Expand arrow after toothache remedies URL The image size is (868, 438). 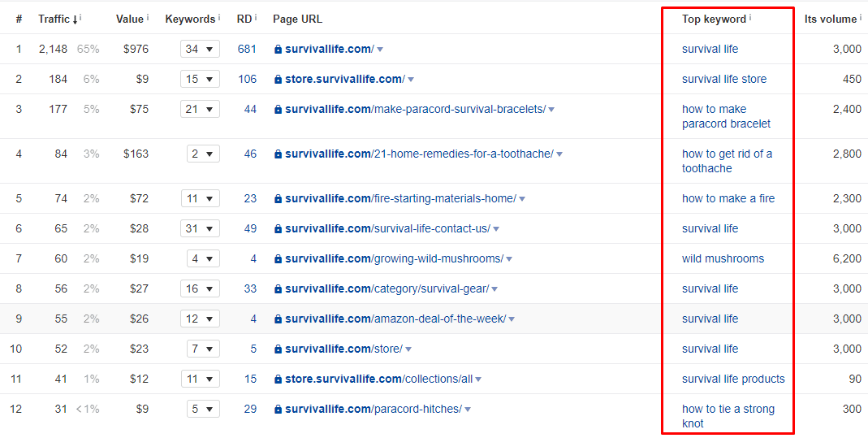[x=559, y=154]
